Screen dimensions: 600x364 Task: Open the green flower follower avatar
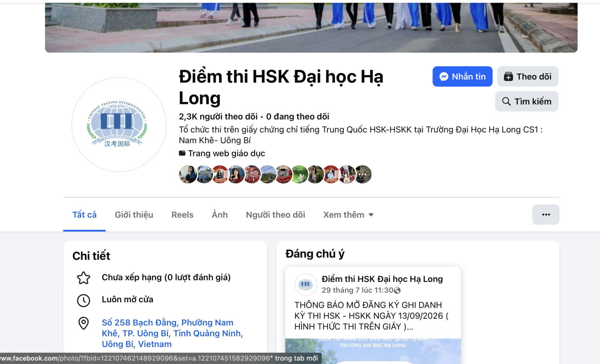pos(300,174)
